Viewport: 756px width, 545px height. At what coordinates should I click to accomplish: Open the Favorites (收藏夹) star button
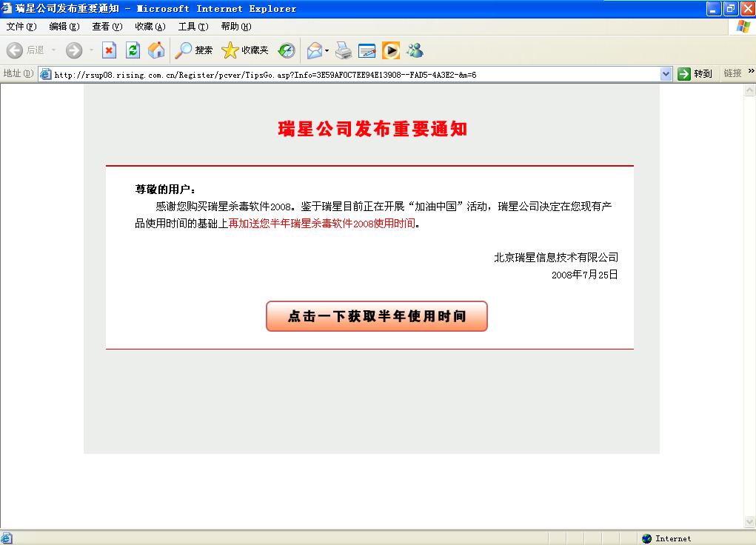245,50
